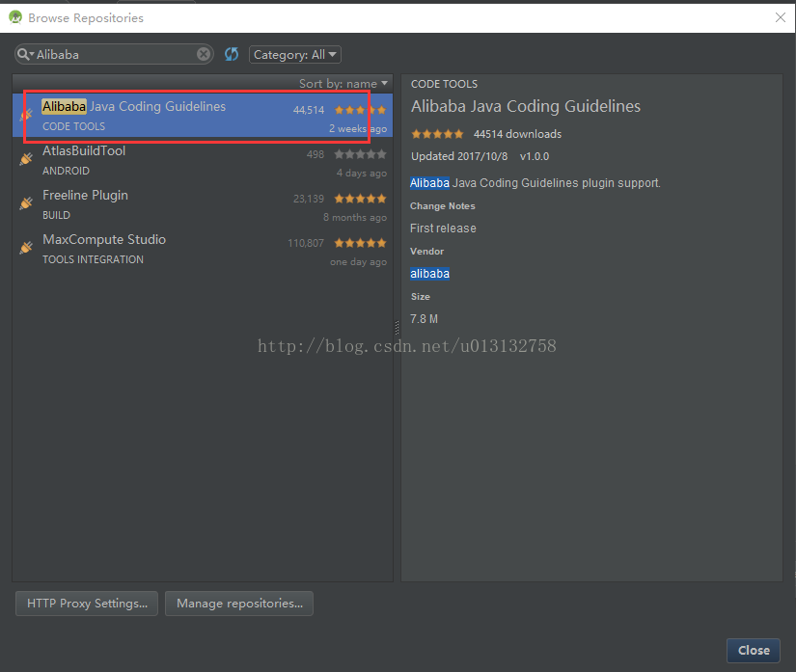Click the First release change note
This screenshot has width=796, height=672.
pos(443,228)
